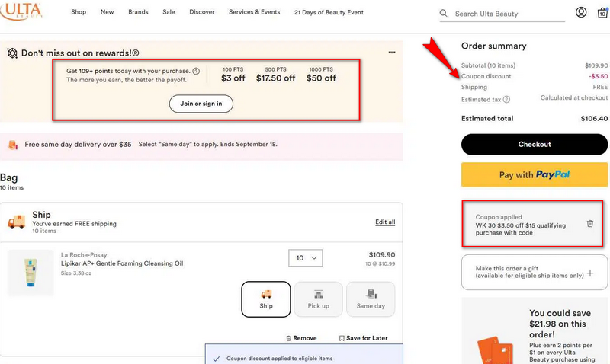
Task: Select the Pick up delivery option
Action: (318, 299)
